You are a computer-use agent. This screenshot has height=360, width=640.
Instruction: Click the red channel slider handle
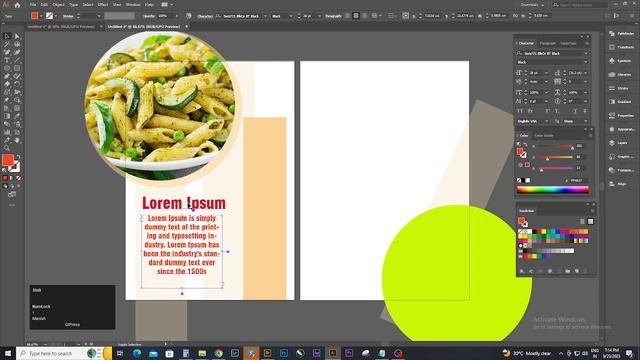pyautogui.click(x=572, y=148)
